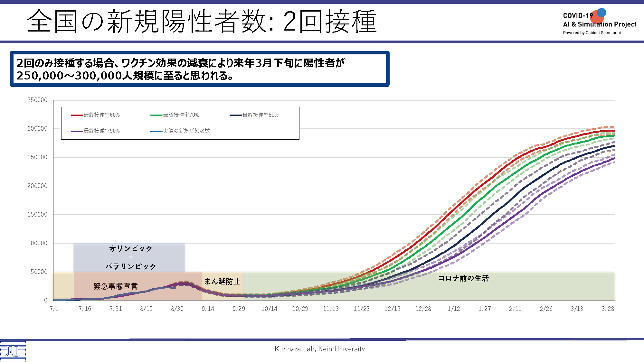Click the x-axis date 12/13
Screen dimensions: 644x362
tap(393, 309)
